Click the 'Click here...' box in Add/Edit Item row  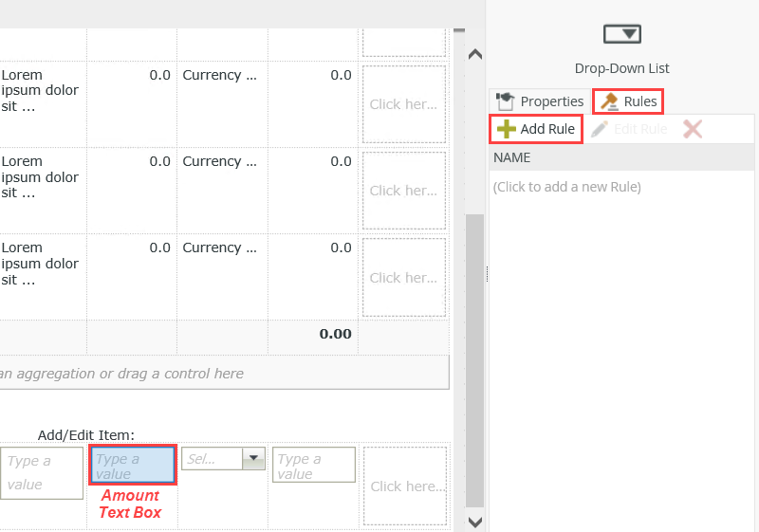pos(405,486)
